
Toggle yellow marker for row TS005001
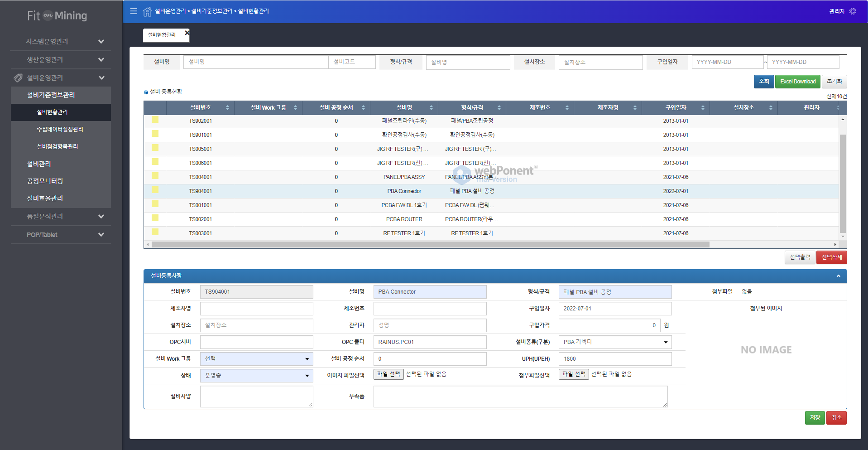(x=155, y=148)
